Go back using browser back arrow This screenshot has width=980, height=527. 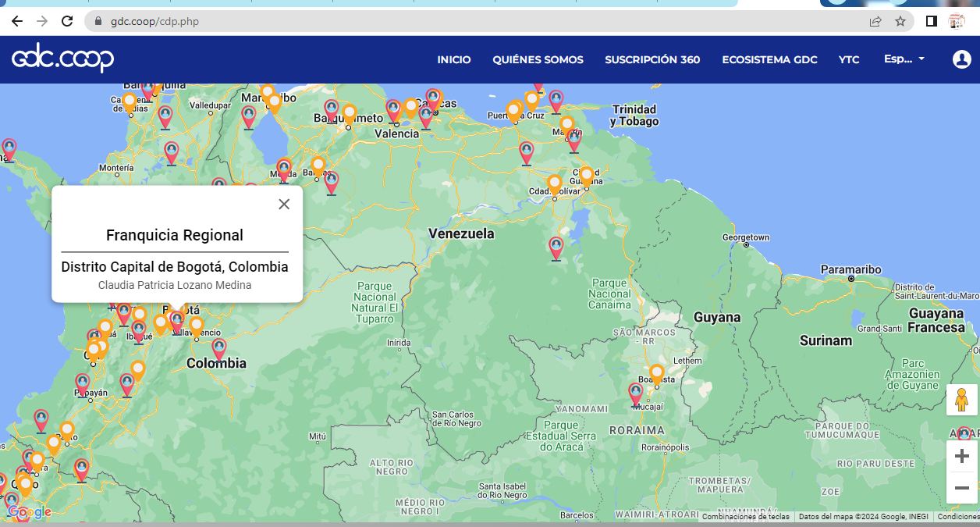[x=17, y=21]
